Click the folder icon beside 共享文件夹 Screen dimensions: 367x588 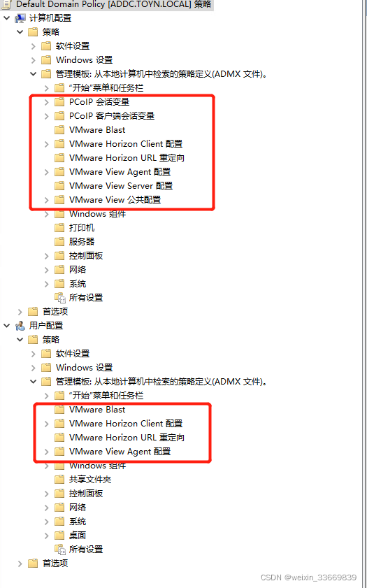tap(59, 479)
